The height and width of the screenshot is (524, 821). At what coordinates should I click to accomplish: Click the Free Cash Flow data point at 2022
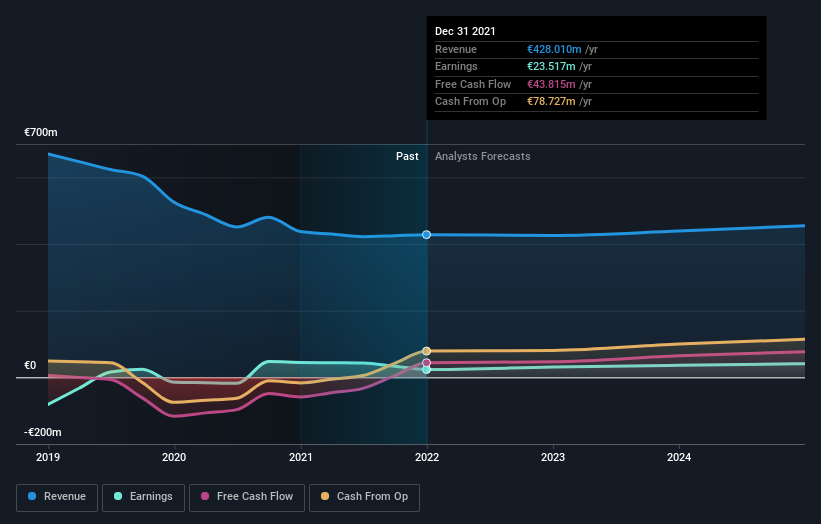[427, 363]
